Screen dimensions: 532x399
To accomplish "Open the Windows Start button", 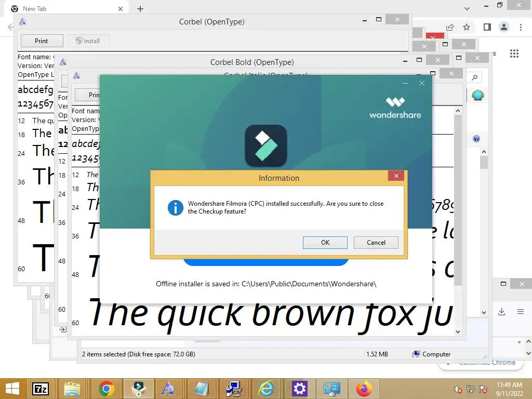I will pyautogui.click(x=12, y=389).
